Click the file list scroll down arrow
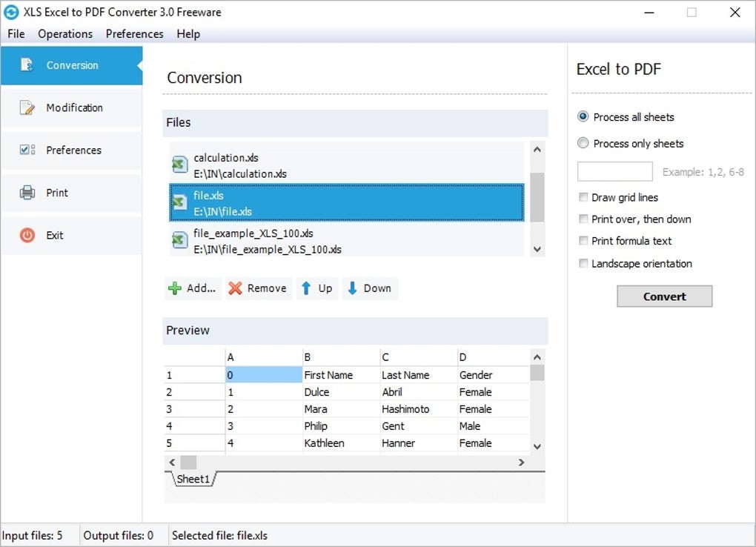 click(537, 249)
